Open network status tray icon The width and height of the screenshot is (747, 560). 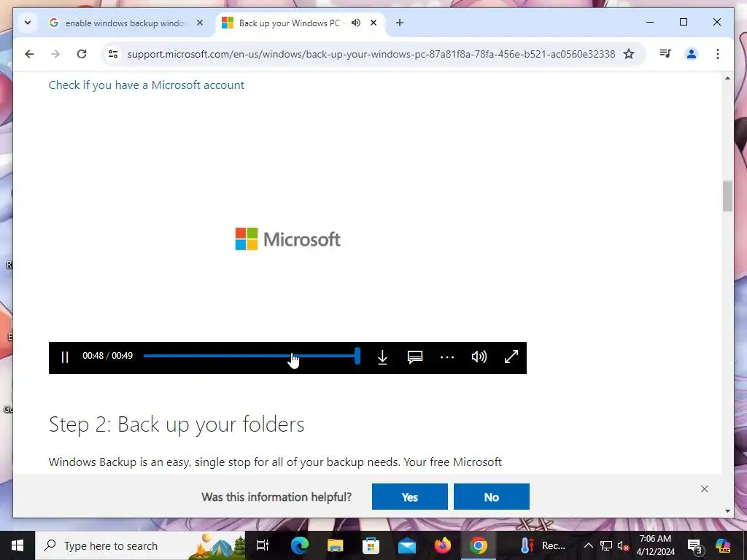coord(606,545)
